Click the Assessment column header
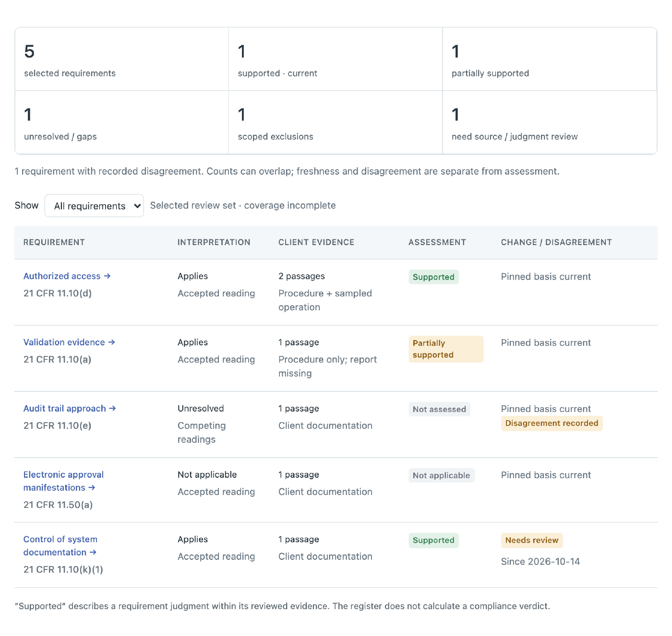Viewport: 672px width, 636px height. click(x=437, y=243)
